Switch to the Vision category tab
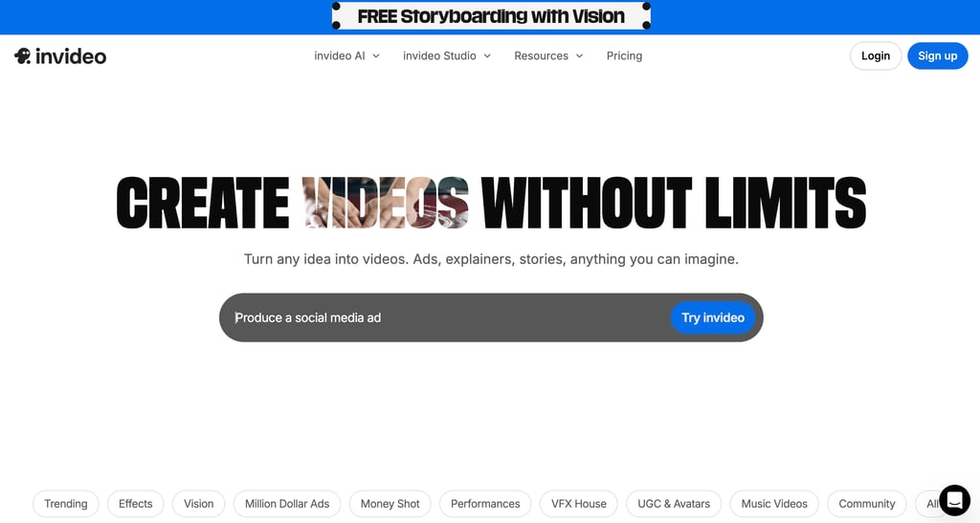Image resolution: width=980 pixels, height=523 pixels. [x=199, y=504]
